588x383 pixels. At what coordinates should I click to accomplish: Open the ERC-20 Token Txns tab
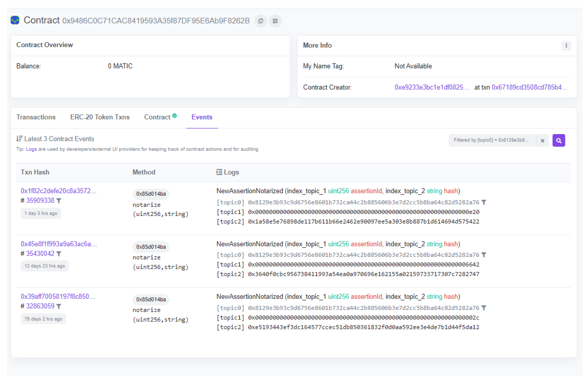tap(100, 117)
